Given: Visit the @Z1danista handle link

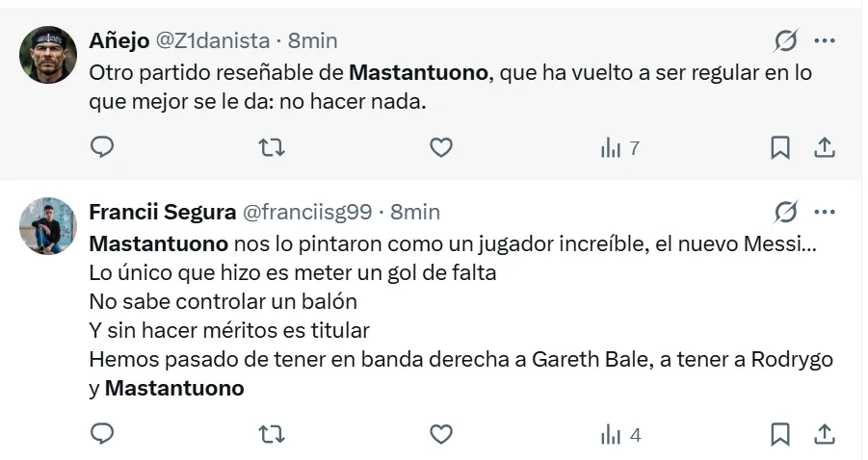Looking at the screenshot, I should point(213,41).
